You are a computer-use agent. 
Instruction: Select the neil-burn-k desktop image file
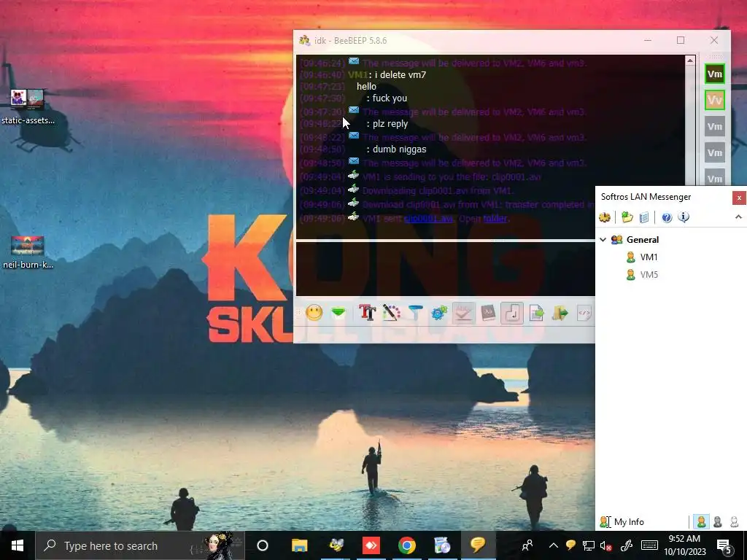click(28, 252)
